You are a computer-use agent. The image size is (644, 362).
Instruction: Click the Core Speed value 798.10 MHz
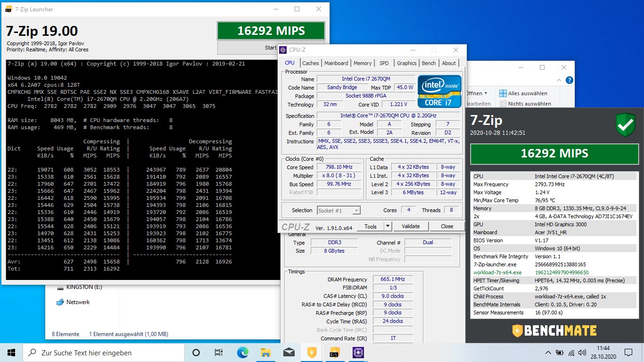[339, 167]
